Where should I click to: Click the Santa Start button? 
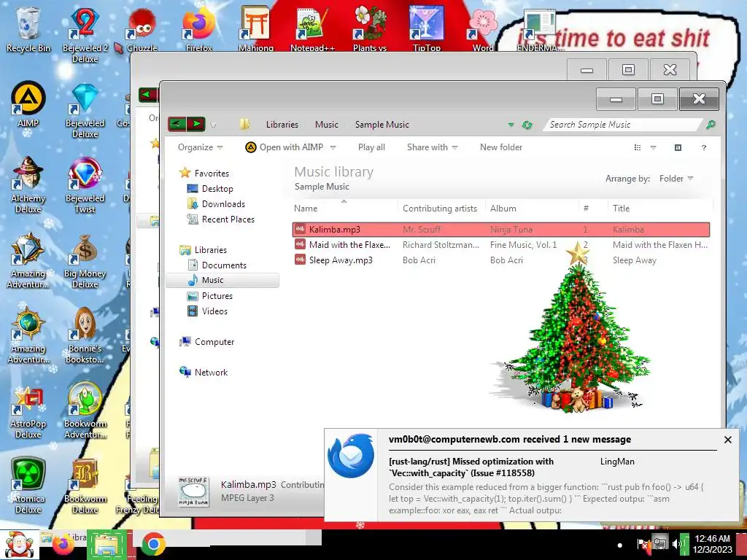(18, 544)
